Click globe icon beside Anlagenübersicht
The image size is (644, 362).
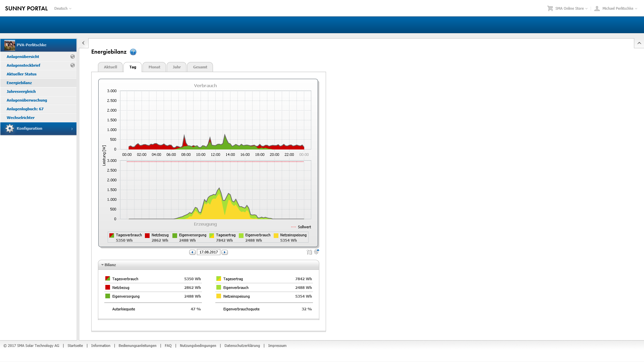tap(72, 57)
